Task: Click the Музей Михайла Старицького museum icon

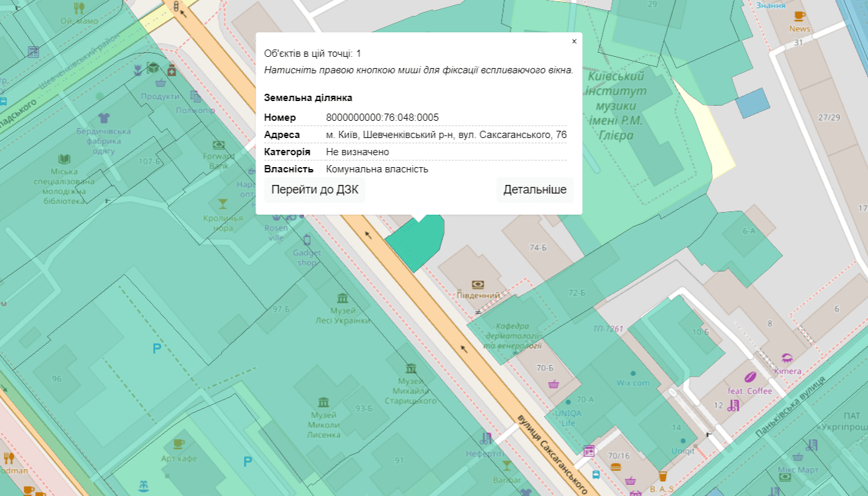Action: pos(411,368)
